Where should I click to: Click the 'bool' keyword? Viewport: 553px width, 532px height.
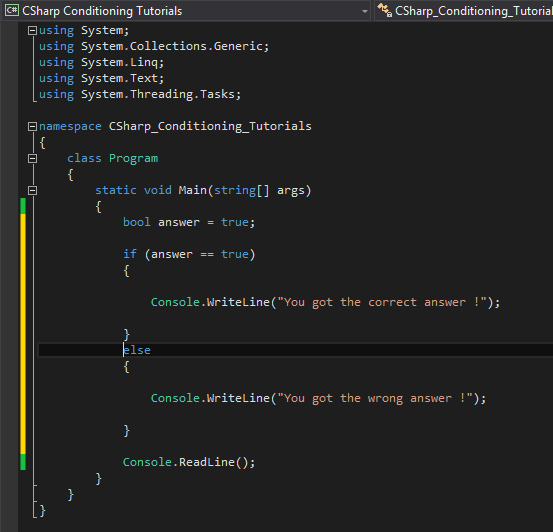tap(137, 222)
